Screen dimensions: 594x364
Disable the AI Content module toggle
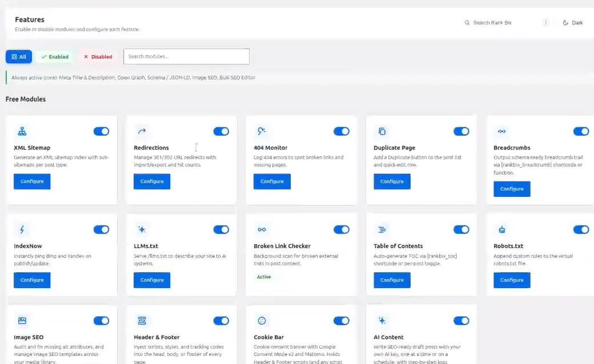pos(461,321)
